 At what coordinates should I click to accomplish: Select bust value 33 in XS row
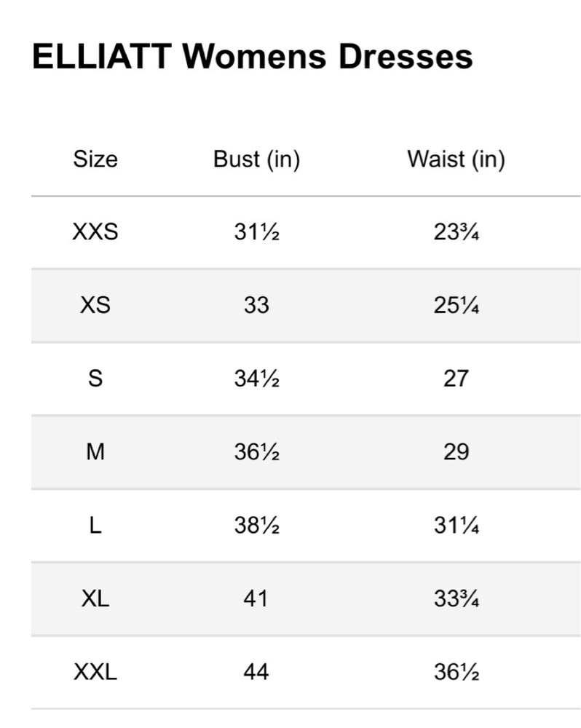tap(256, 306)
